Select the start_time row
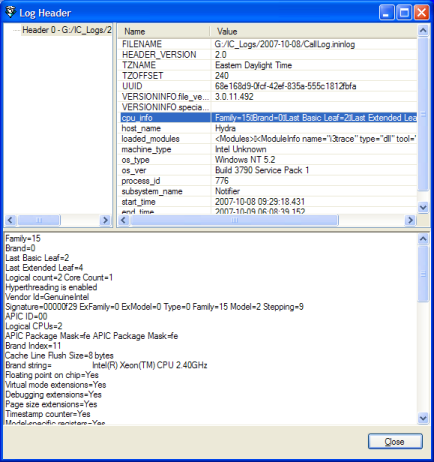Screen dimensions: 434x462 (268, 202)
